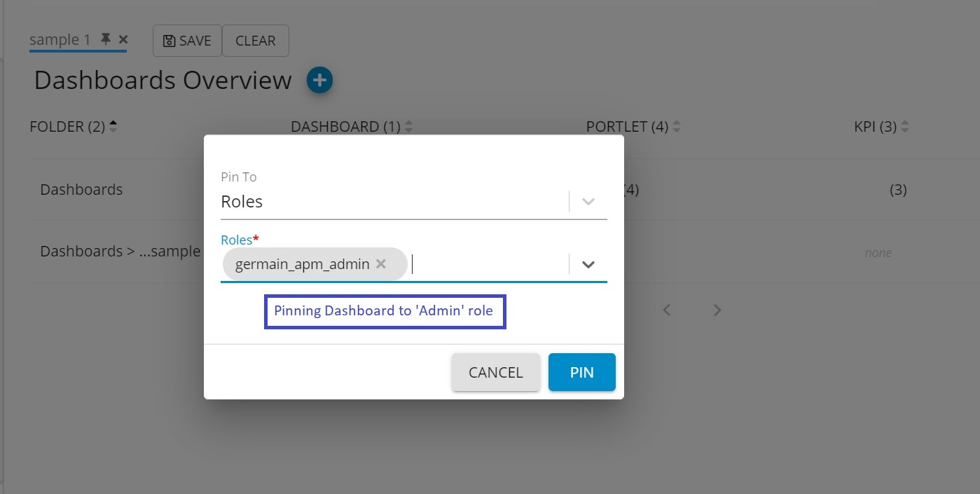Screen dimensions: 980x494
Task: Go to the previous page arrow
Action: tap(668, 310)
